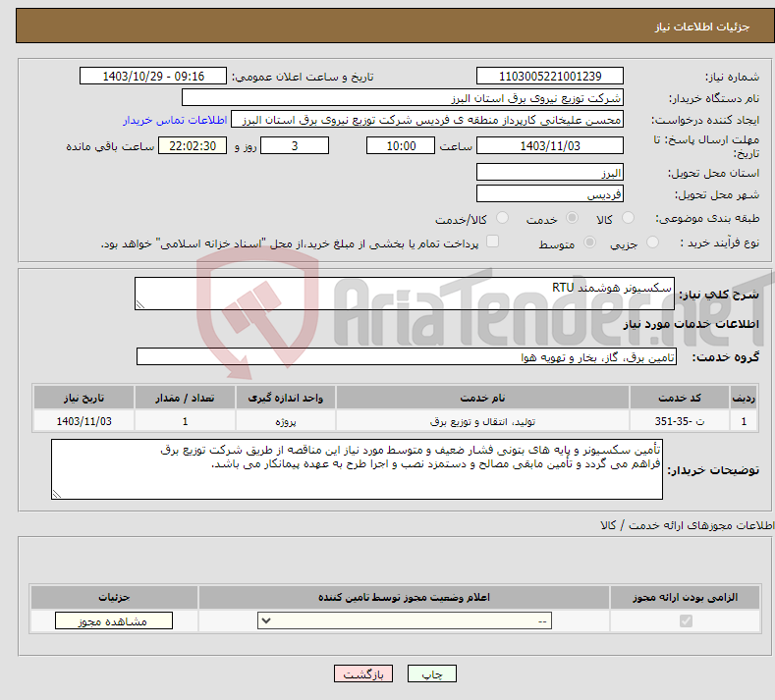775x700 pixels.
Task: Click the بازگشت back button
Action: pyautogui.click(x=363, y=673)
